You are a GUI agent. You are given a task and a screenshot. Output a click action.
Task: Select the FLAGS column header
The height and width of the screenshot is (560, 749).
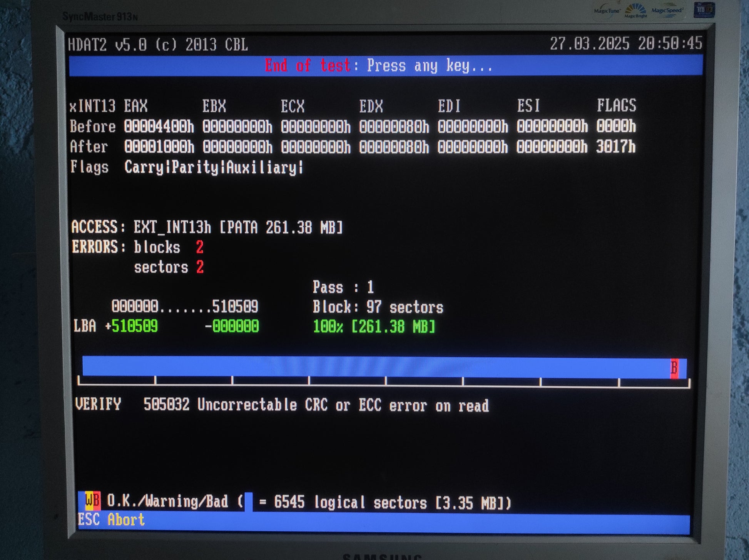click(x=616, y=105)
